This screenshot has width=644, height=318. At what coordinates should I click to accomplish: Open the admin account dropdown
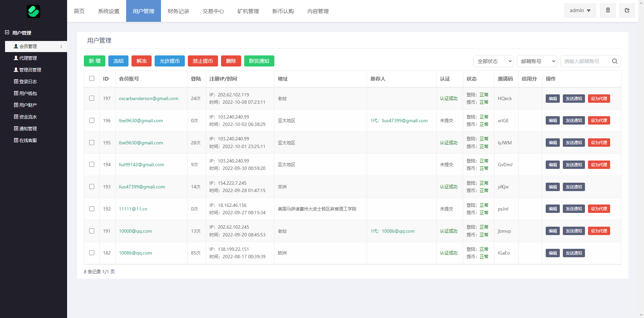(580, 10)
